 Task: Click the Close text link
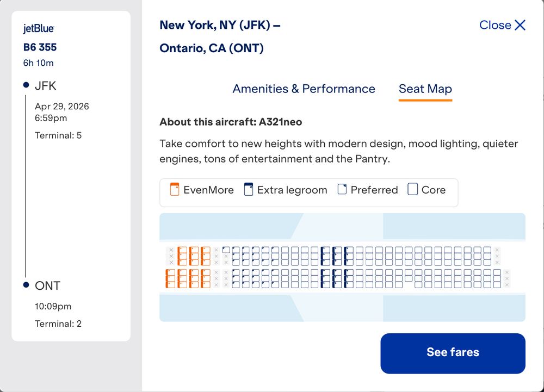pos(495,25)
